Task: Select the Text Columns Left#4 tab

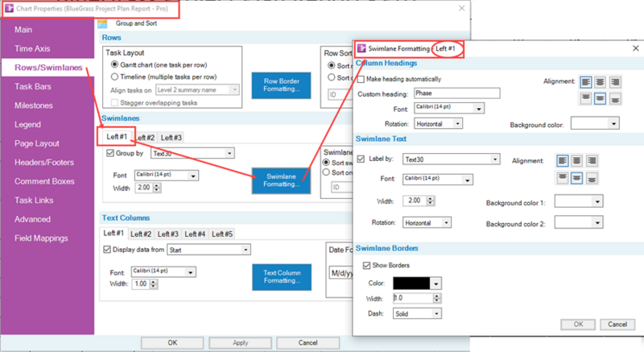Action: point(195,234)
